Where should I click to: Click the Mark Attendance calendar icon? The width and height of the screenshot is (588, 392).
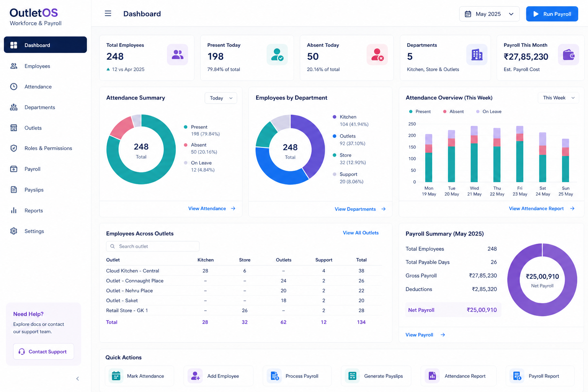pyautogui.click(x=116, y=376)
